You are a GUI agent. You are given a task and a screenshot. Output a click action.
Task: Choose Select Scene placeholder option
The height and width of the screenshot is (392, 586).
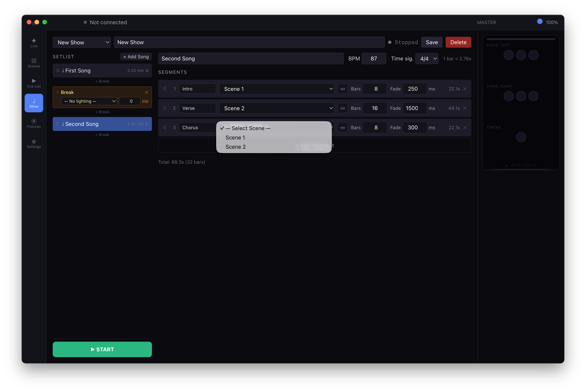(274, 128)
